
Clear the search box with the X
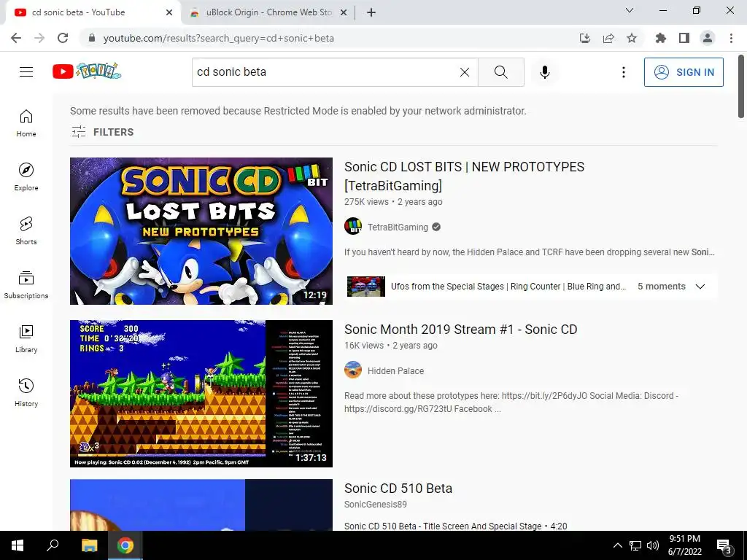click(465, 72)
